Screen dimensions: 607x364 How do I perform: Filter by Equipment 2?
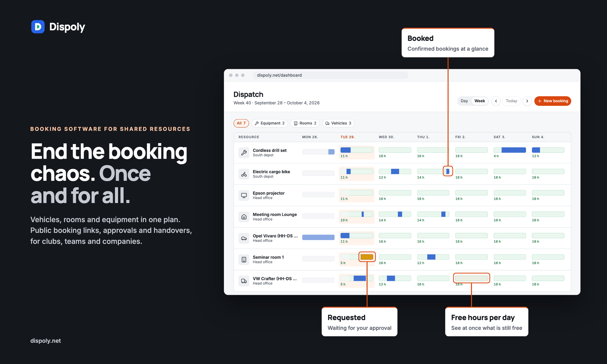(x=270, y=123)
